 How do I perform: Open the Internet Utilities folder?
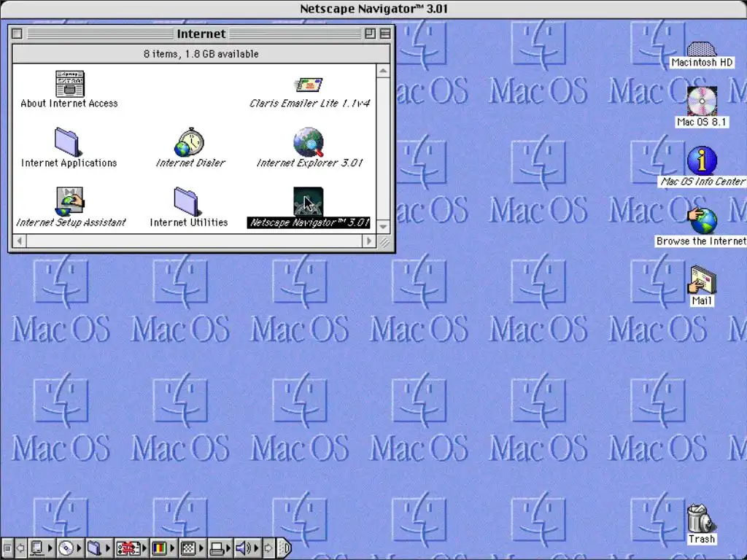coord(187,201)
